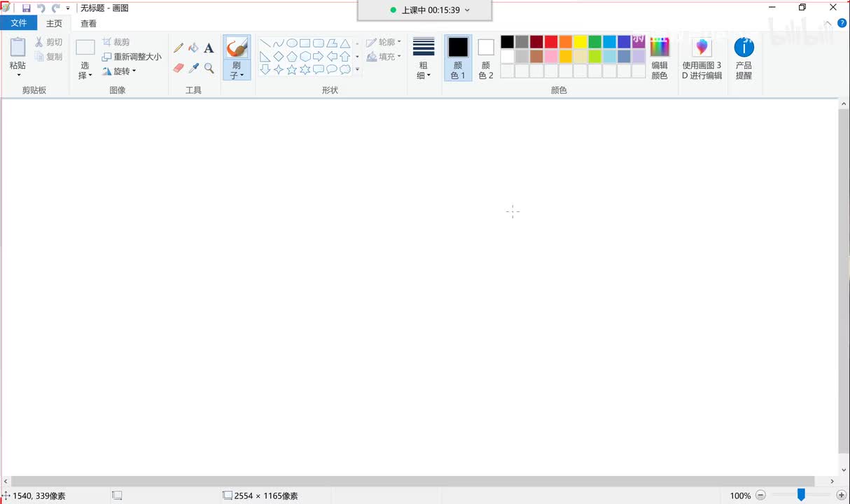This screenshot has width=850, height=504.
Task: Switch to the Home (主页) tab
Action: coord(54,23)
